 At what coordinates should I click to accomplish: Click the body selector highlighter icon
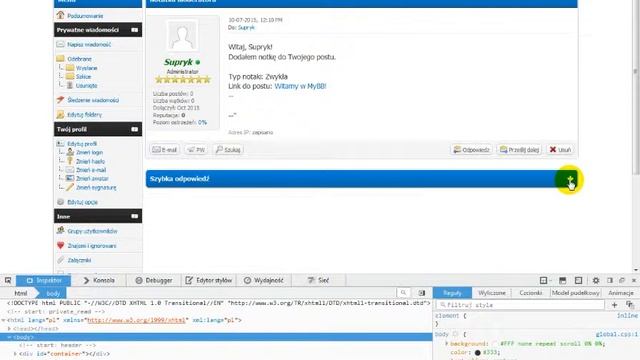456,334
